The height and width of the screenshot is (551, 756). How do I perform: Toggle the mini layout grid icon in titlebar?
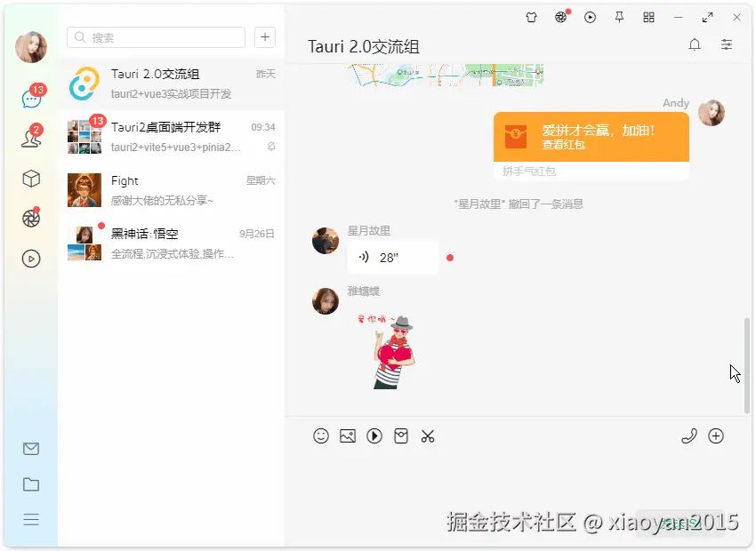click(648, 17)
